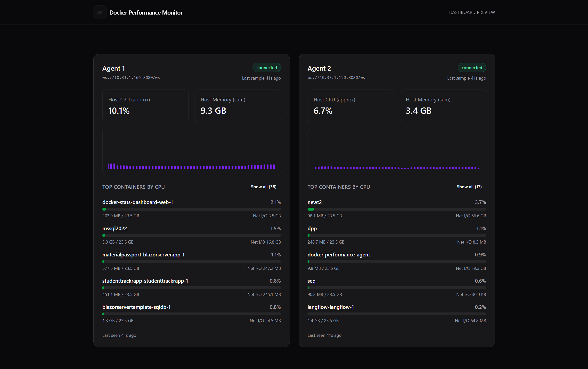
Task: Open the docker-stats-dashboard-web-1 container entry
Action: (x=138, y=202)
